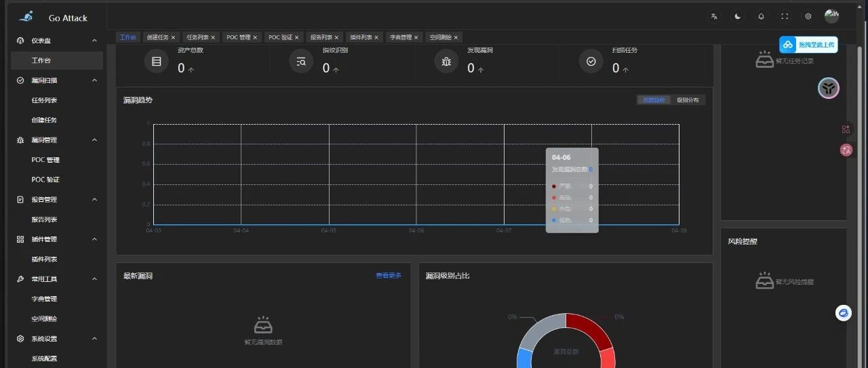Viewport: 868px width, 368px height.
Task: Switch to the POC 验证 tab
Action: pos(281,37)
